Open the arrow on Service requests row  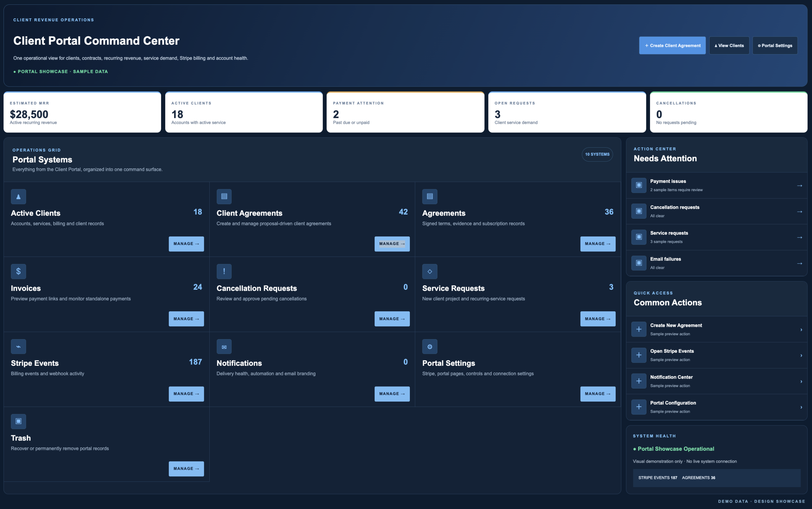pyautogui.click(x=799, y=237)
